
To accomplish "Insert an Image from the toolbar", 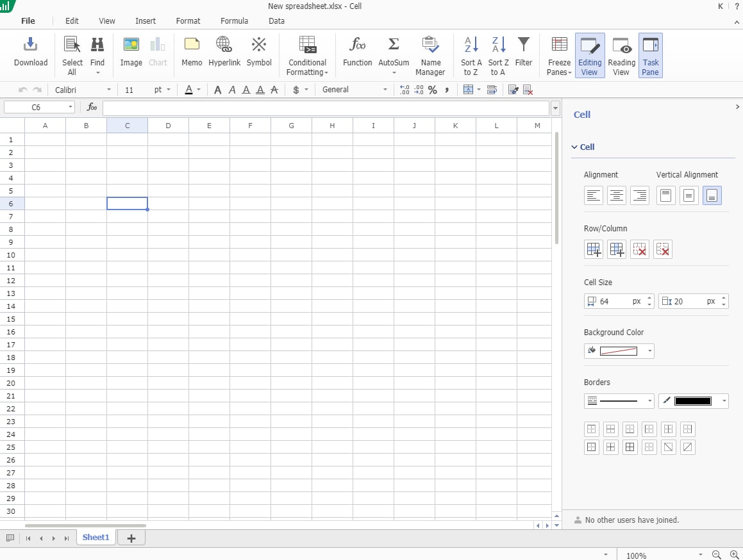I will 131,52.
